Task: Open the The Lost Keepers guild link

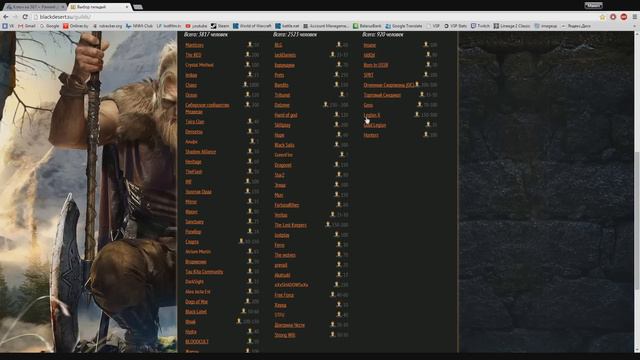Action: pyautogui.click(x=291, y=225)
